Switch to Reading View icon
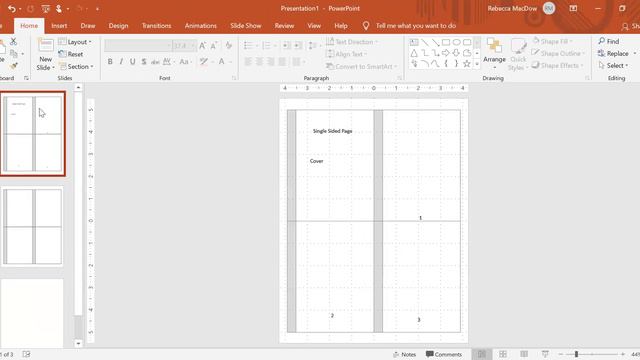The width and height of the screenshot is (640, 360). pos(524,354)
